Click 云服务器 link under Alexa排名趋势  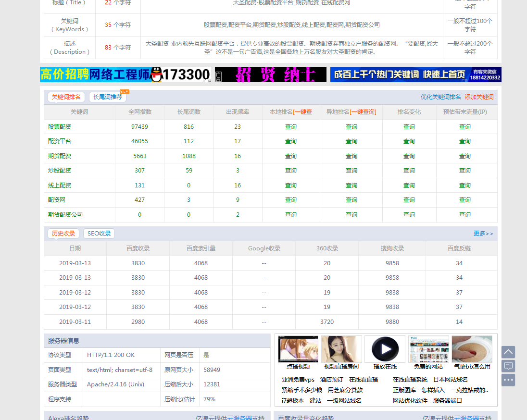click(239, 418)
